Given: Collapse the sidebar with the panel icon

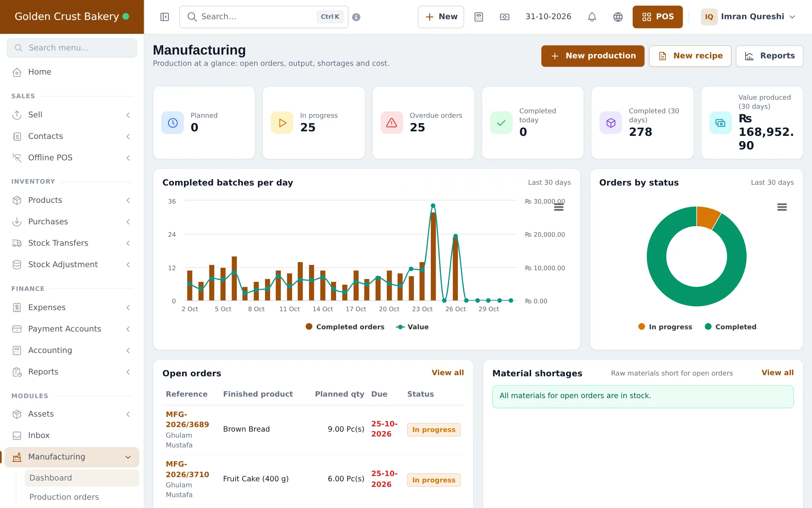Looking at the screenshot, I should pos(165,17).
